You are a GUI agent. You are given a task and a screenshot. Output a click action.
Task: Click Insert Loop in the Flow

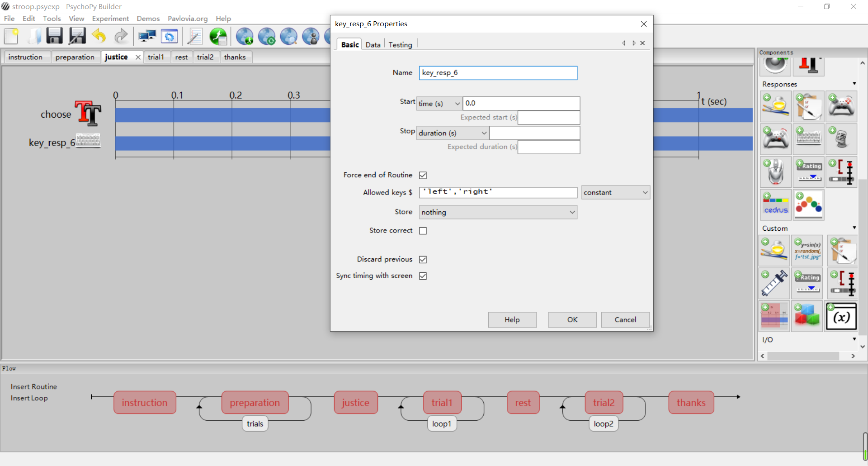coord(29,398)
